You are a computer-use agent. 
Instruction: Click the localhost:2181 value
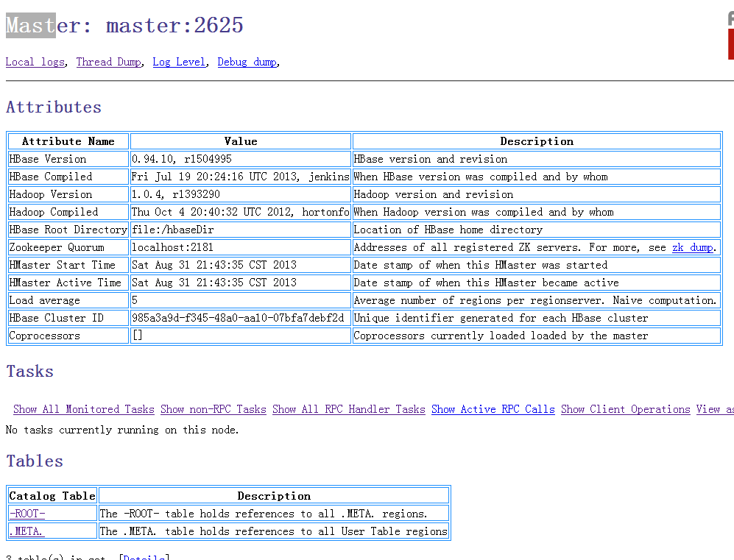[x=172, y=247]
